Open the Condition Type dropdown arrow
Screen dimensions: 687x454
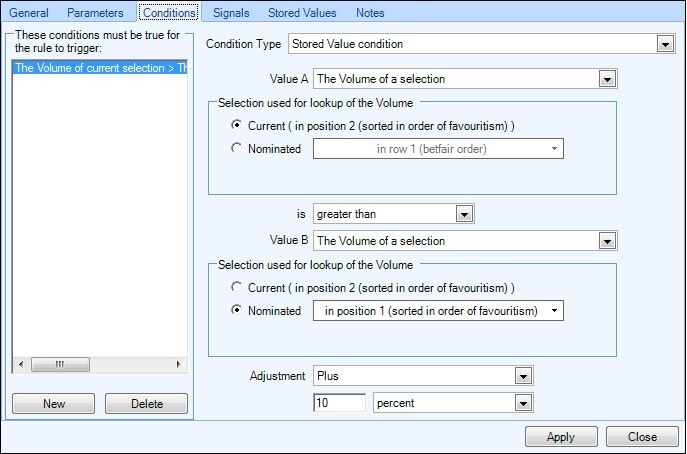665,44
